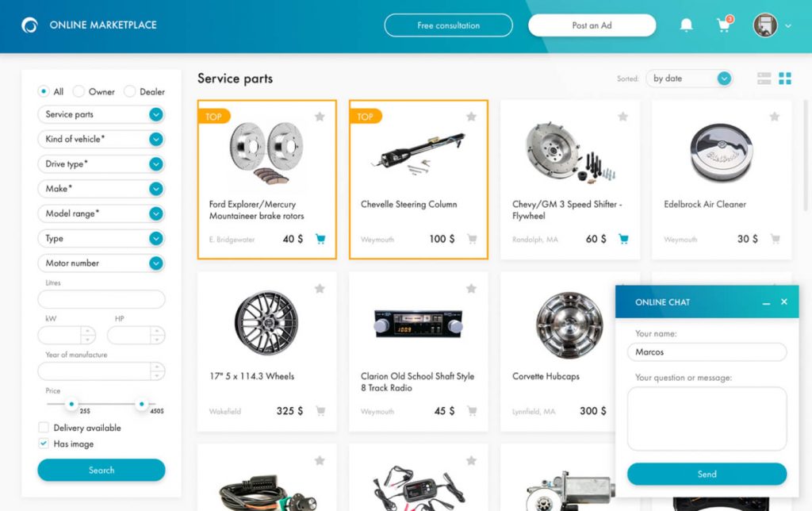Send the chat message
This screenshot has width=812, height=511.
click(706, 474)
